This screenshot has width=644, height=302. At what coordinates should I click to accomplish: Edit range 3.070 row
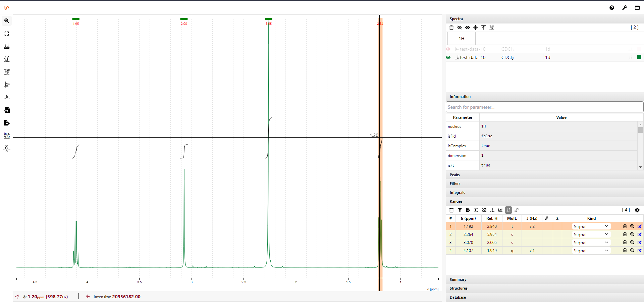pyautogui.click(x=640, y=242)
